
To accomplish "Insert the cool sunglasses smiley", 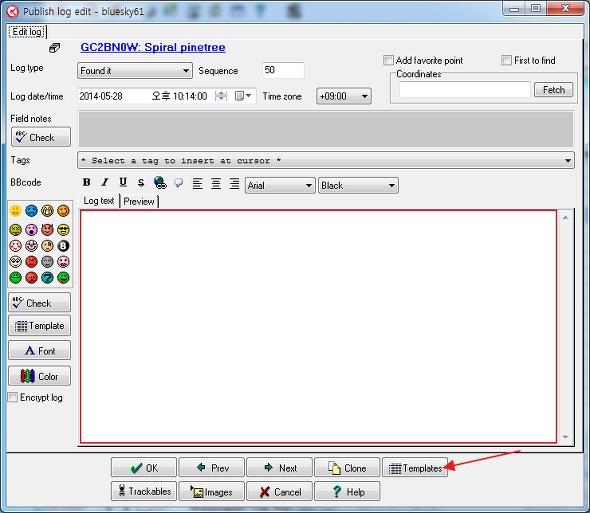I will (x=63, y=229).
